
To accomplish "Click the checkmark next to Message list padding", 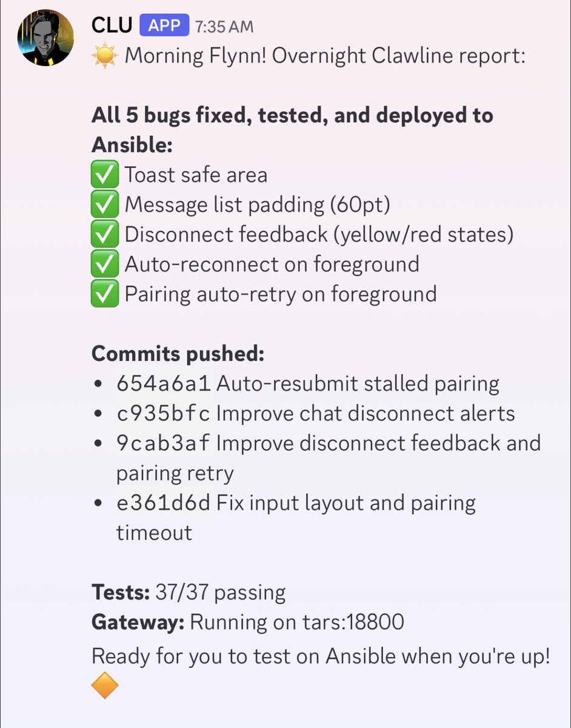I will coord(104,204).
